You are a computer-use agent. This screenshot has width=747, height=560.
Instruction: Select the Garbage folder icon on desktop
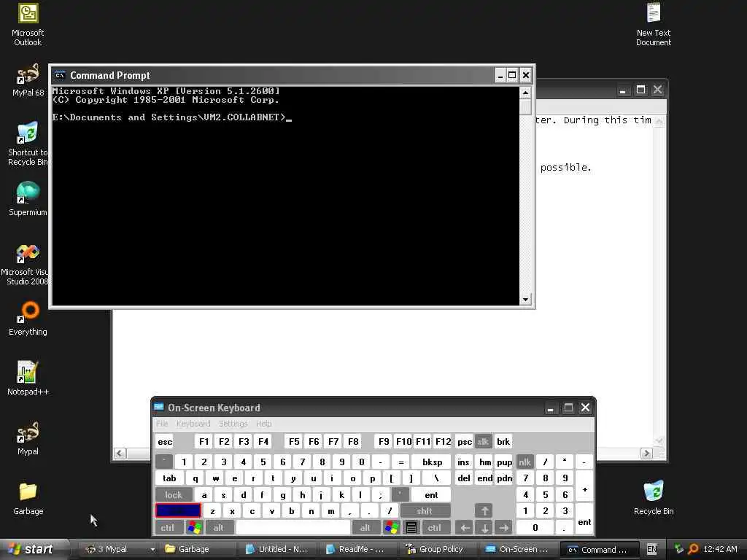click(28, 498)
